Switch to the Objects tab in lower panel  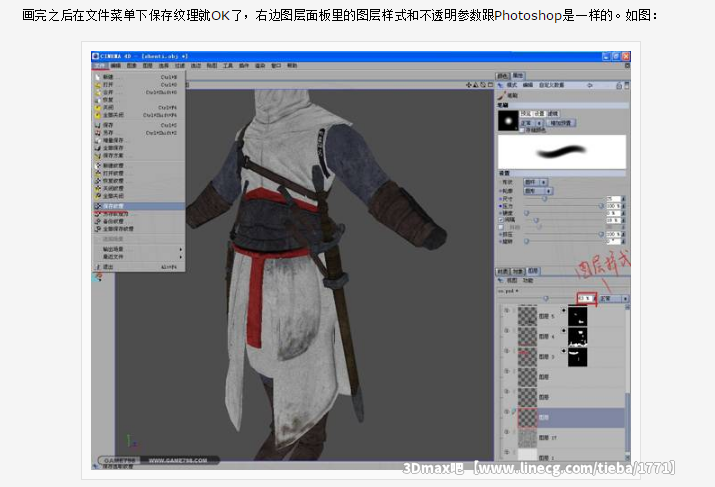point(518,271)
